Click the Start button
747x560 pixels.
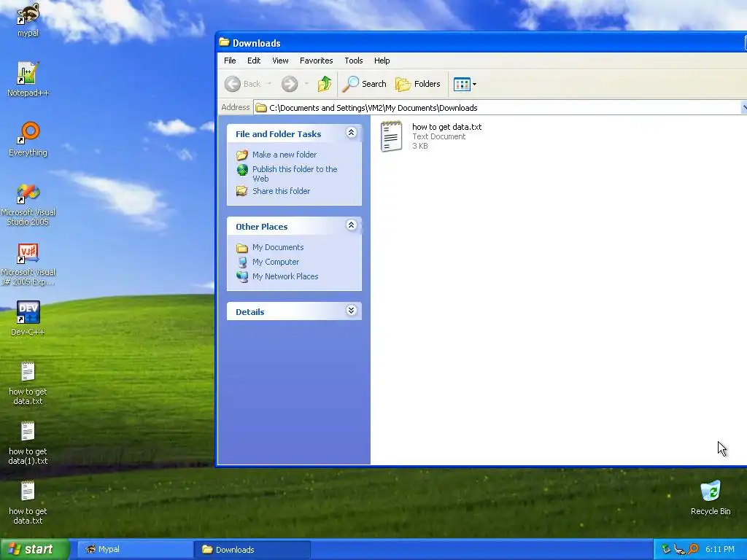(x=34, y=549)
